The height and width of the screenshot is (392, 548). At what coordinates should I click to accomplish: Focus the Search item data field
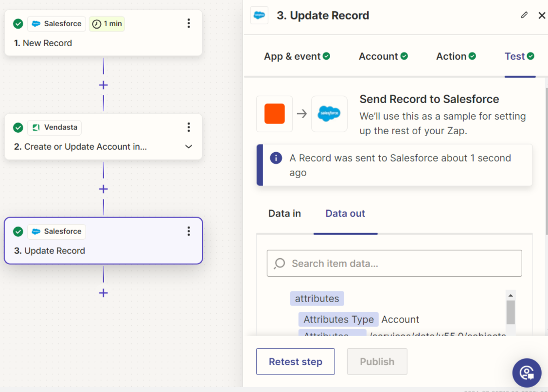pos(394,263)
